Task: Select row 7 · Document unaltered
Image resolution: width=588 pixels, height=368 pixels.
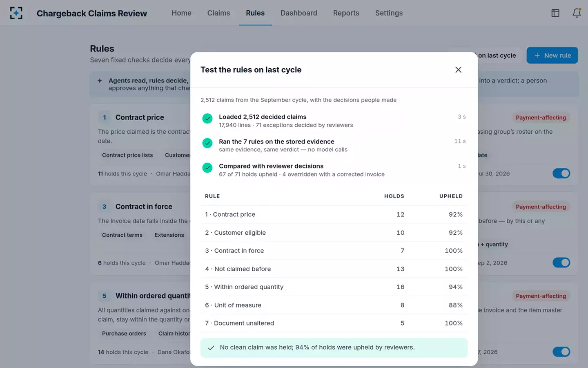Action: coord(334,323)
